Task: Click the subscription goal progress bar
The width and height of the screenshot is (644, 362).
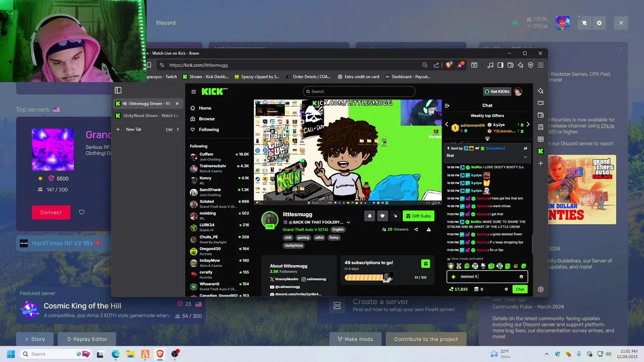Action: [368, 278]
